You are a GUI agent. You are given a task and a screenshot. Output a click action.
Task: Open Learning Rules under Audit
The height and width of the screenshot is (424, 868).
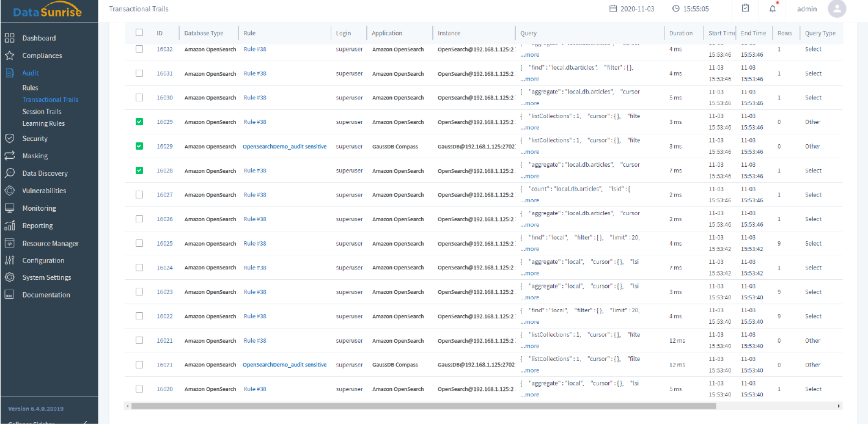pos(43,123)
